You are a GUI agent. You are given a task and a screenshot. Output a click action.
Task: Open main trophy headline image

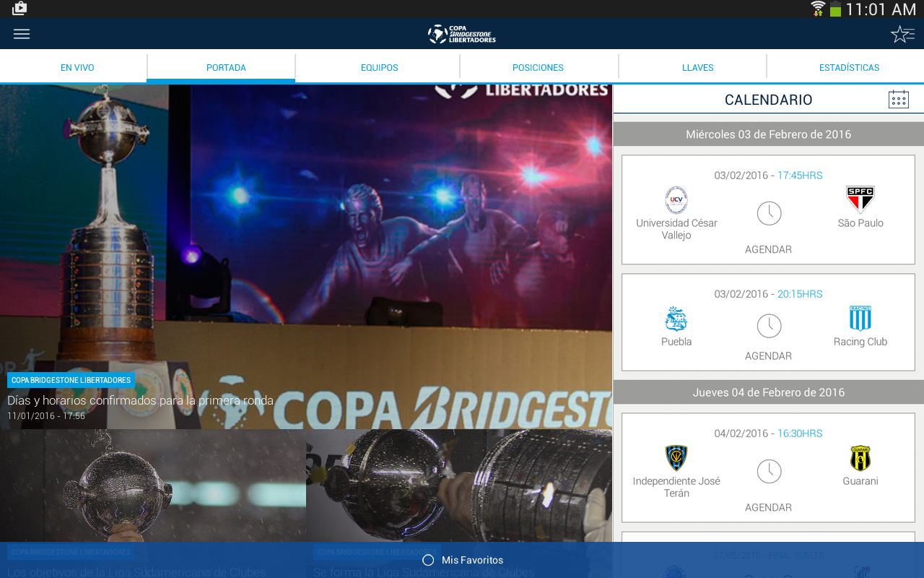point(306,256)
